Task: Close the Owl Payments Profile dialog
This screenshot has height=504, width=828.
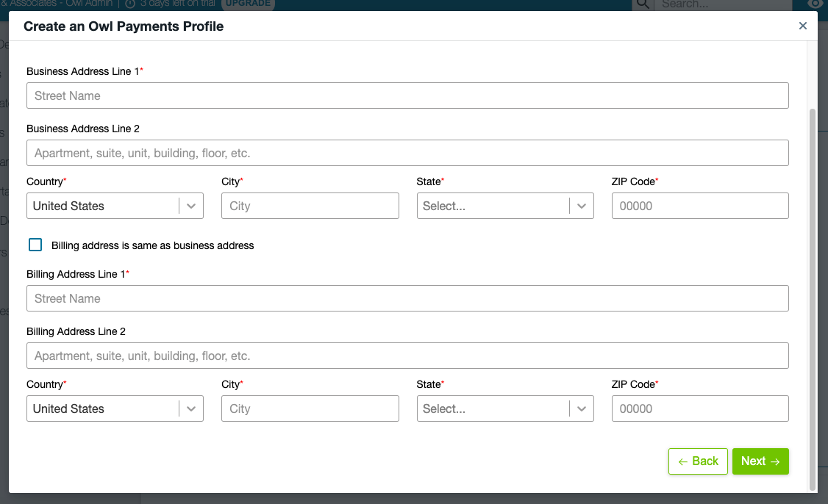Action: click(x=803, y=26)
